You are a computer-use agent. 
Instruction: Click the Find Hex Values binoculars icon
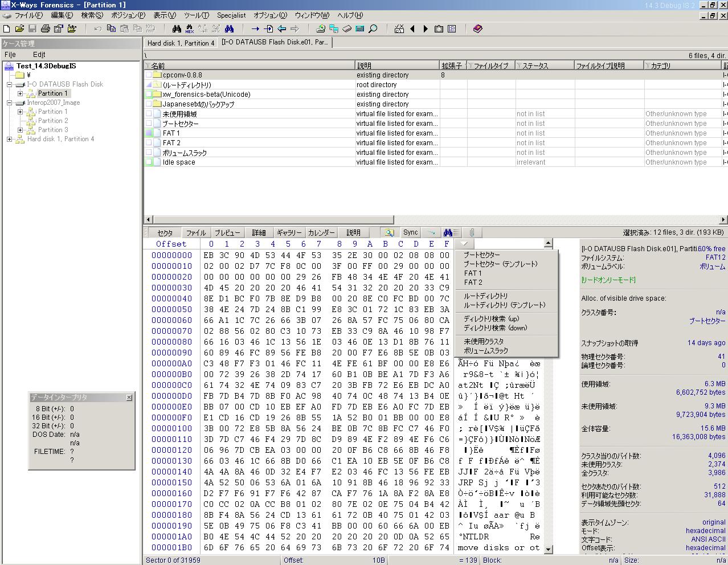[190, 28]
